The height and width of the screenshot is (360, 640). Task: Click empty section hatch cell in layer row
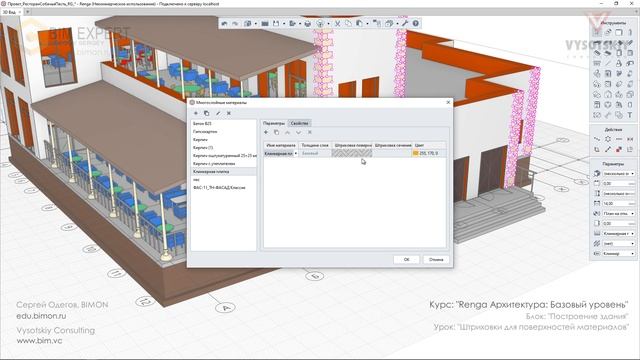point(393,153)
